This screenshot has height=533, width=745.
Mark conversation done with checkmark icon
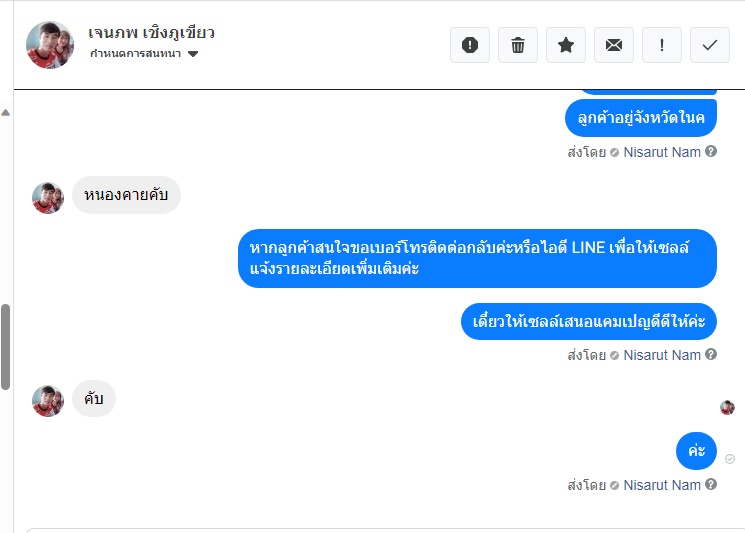pyautogui.click(x=709, y=45)
